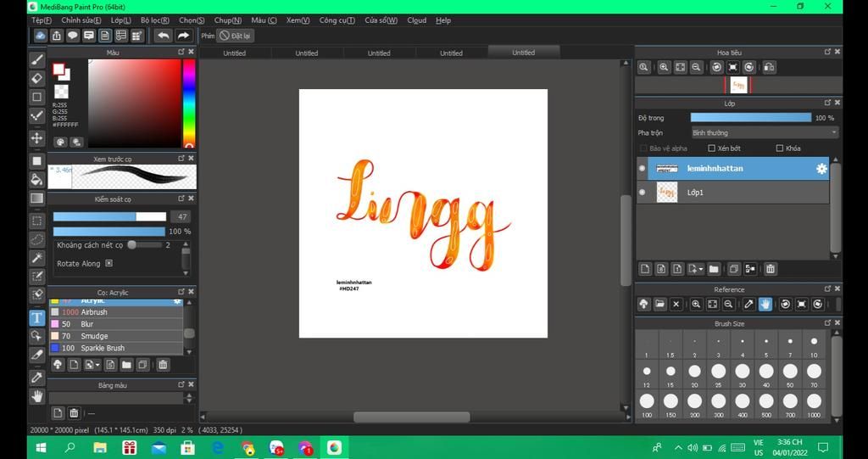Select the Gradient tool
Image resolution: width=868 pixels, height=459 pixels.
pyautogui.click(x=37, y=198)
